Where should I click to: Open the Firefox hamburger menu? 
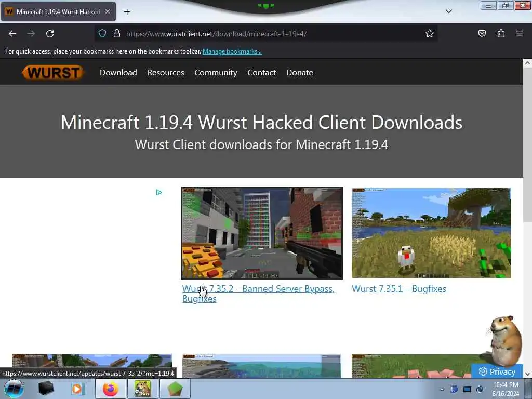[x=520, y=34]
